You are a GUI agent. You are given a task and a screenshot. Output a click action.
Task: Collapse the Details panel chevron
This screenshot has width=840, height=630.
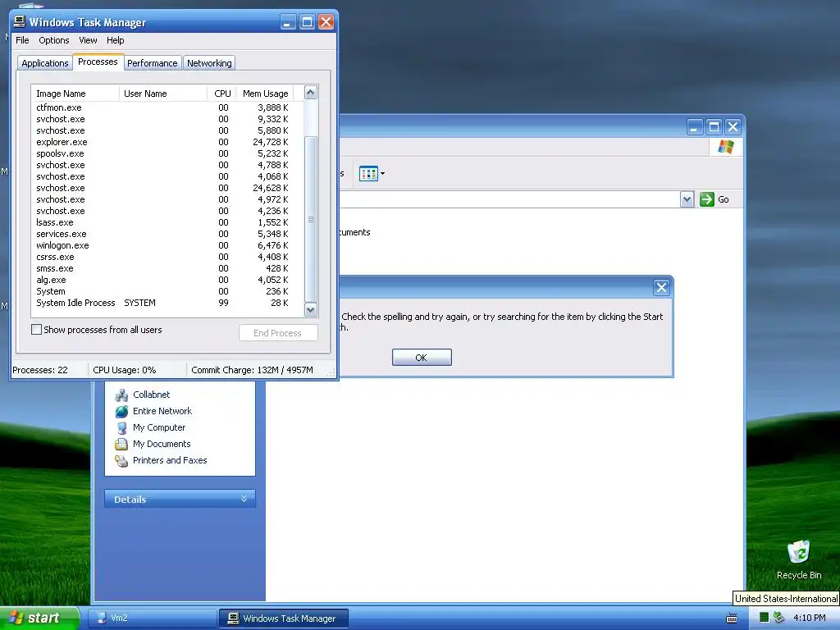pyautogui.click(x=244, y=499)
